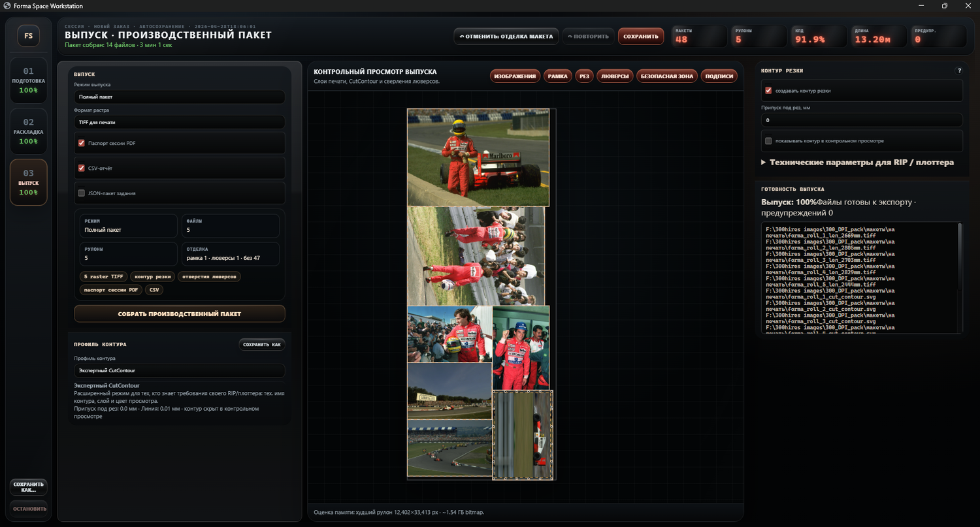Click the паспорт сессии PDF chip

tap(111, 290)
